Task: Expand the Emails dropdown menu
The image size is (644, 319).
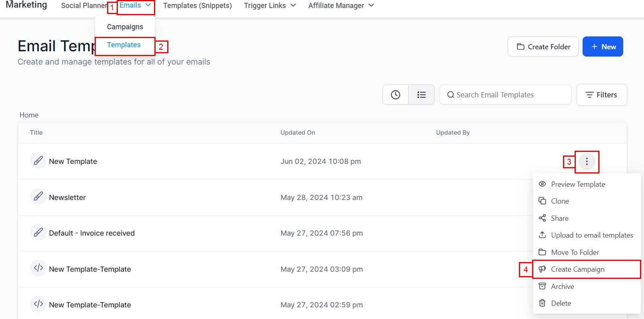Action: click(135, 6)
